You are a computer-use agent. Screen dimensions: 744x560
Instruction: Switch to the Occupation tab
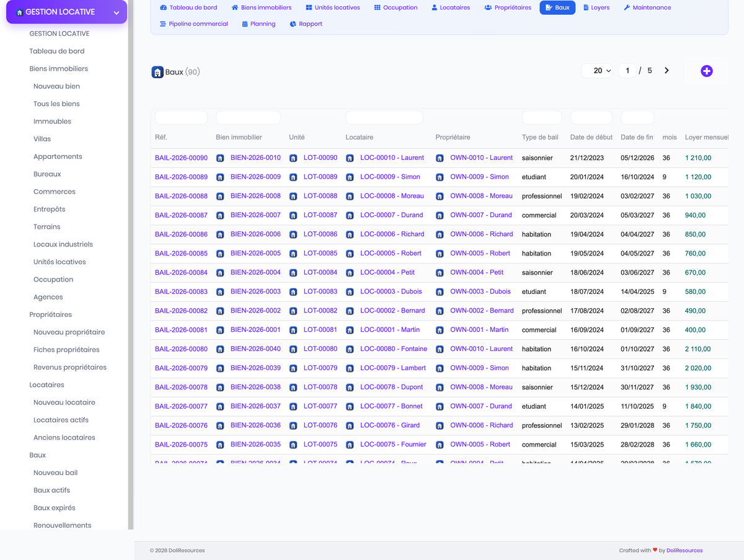point(396,7)
